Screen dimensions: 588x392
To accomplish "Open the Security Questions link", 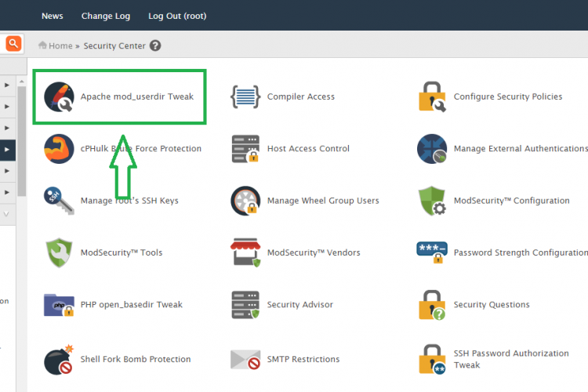I will pos(492,305).
